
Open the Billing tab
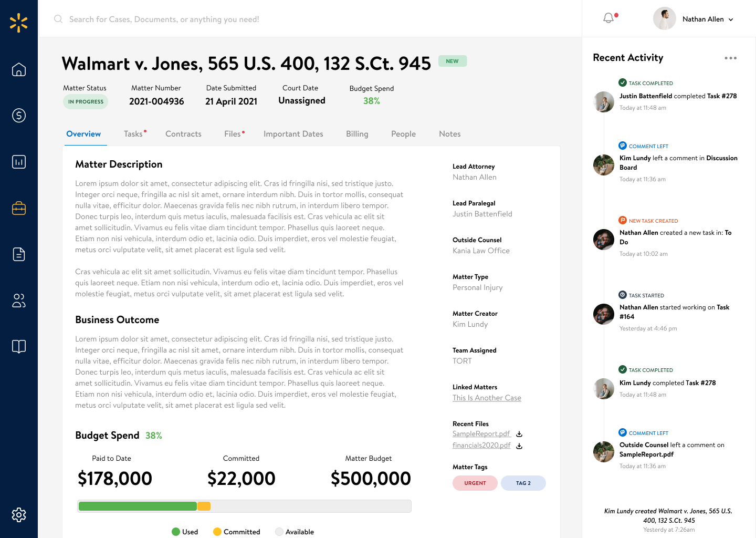[357, 134]
